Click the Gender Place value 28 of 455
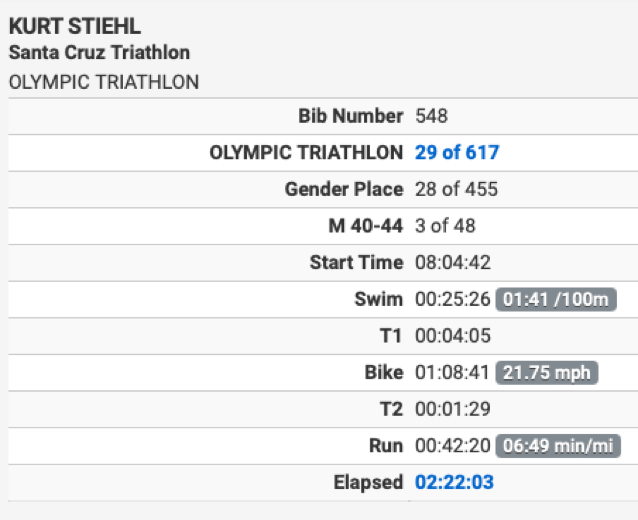 click(456, 189)
